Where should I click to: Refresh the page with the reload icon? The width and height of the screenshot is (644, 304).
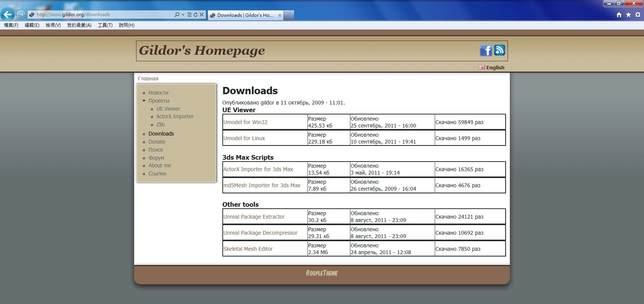[195, 15]
